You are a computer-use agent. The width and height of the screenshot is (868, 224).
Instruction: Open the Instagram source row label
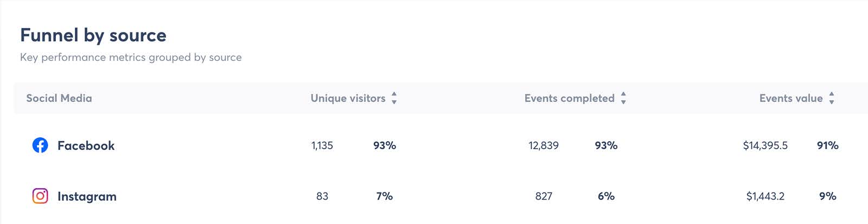tap(87, 196)
